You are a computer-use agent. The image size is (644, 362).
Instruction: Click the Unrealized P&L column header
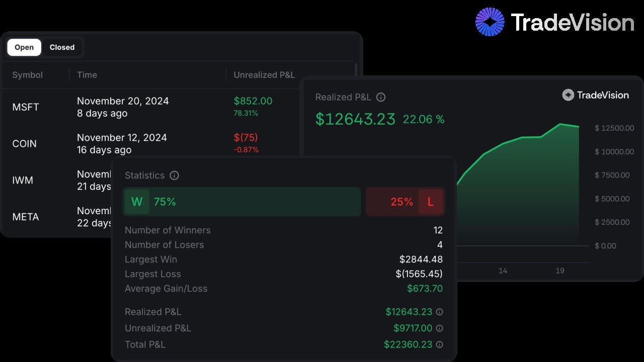264,75
